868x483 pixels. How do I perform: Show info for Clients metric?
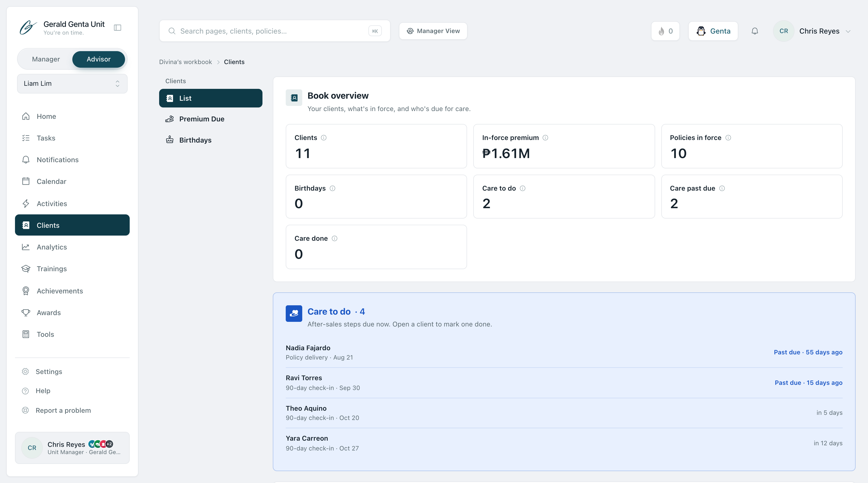tap(323, 138)
